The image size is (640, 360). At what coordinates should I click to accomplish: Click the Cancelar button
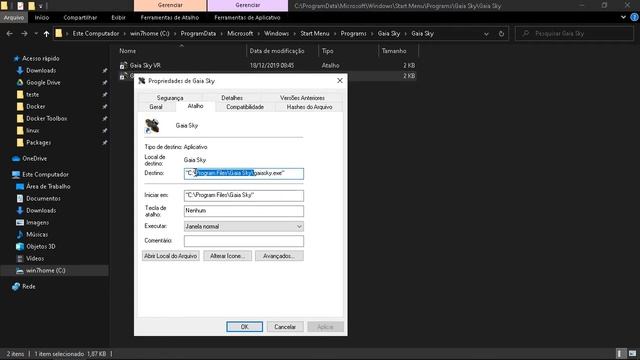pyautogui.click(x=285, y=327)
